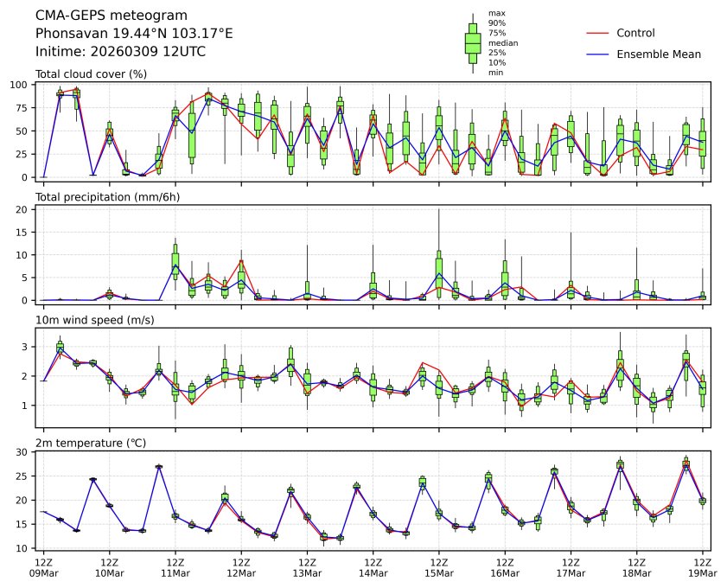This screenshot has height=588, width=727.
Task: Select the Control legend label
Action: [x=635, y=33]
